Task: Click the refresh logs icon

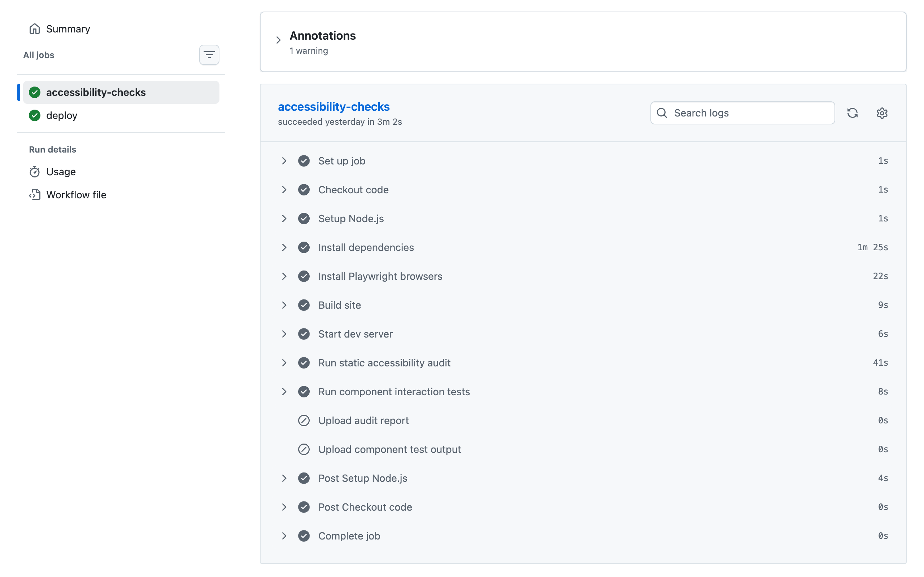Action: click(x=852, y=113)
